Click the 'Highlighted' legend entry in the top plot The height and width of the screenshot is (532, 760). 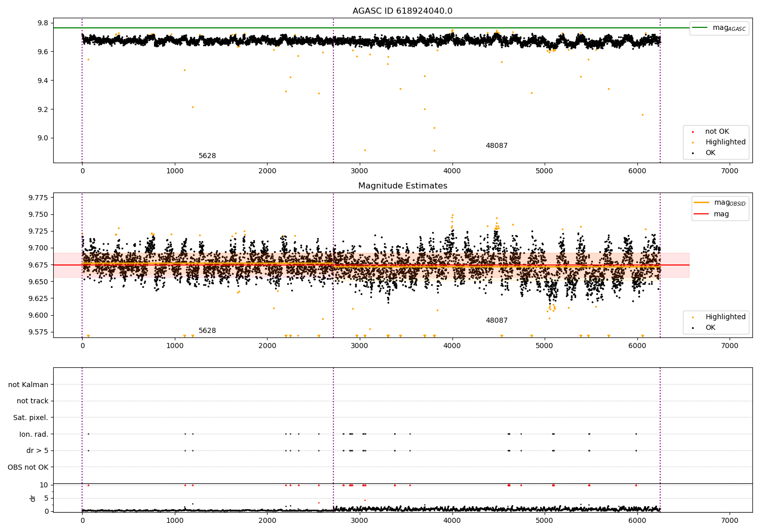[725, 142]
